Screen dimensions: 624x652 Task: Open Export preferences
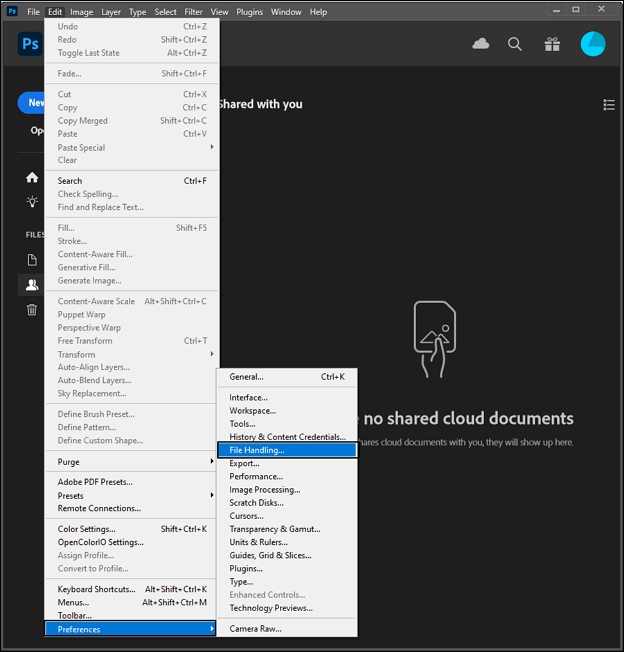point(287,463)
